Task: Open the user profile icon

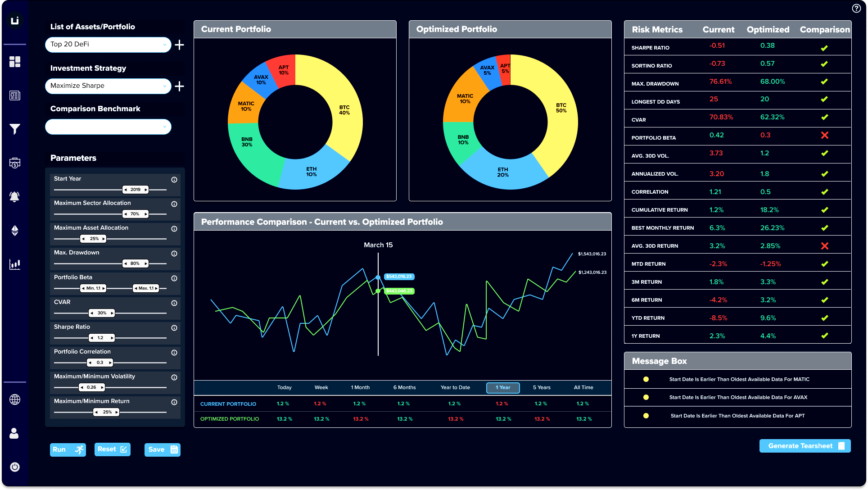Action: click(15, 433)
